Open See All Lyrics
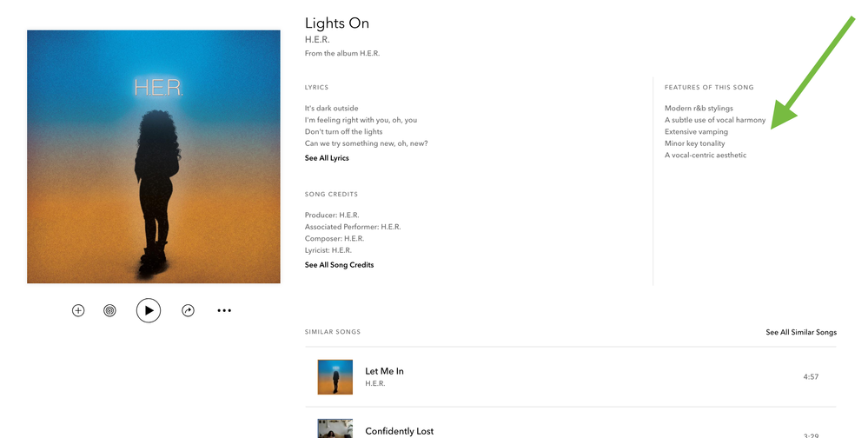The width and height of the screenshot is (868, 438). [327, 158]
